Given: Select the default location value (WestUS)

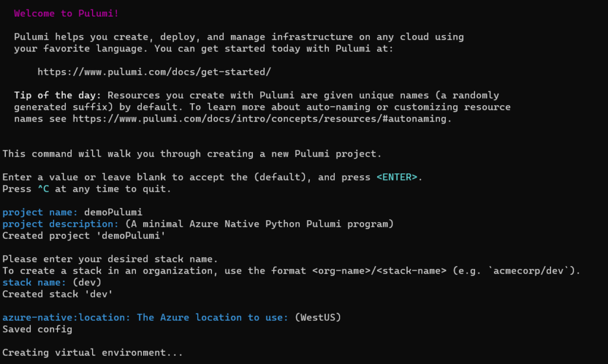Looking at the screenshot, I should coord(318,318).
